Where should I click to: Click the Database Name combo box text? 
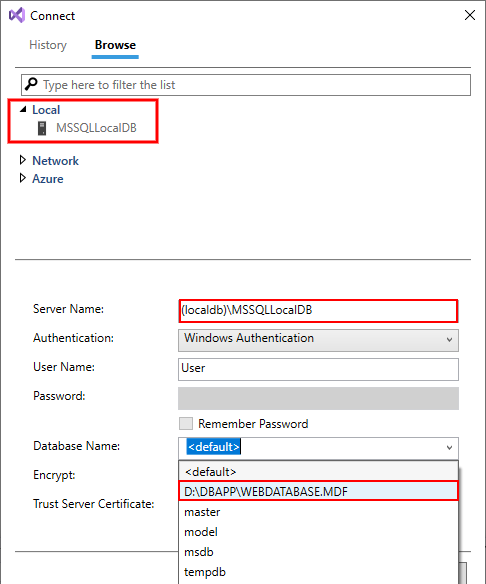tap(214, 447)
